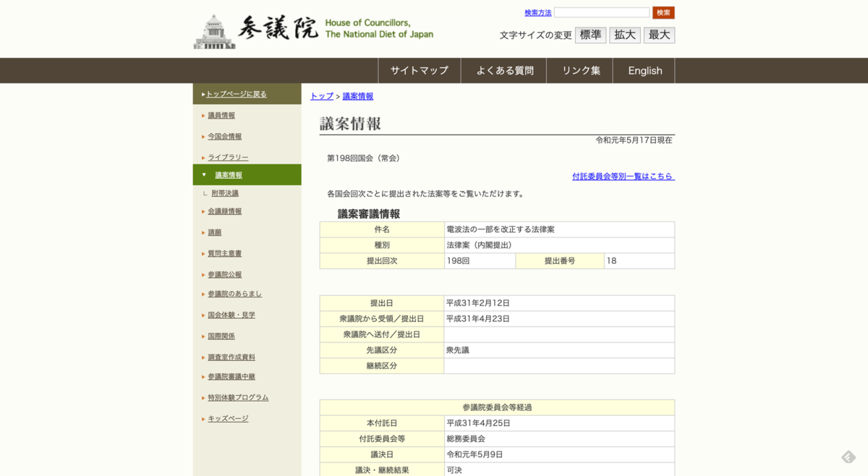Image resolution: width=868 pixels, height=476 pixels.
Task: Open 特別体験プログラム in the sidebar
Action: click(x=238, y=397)
